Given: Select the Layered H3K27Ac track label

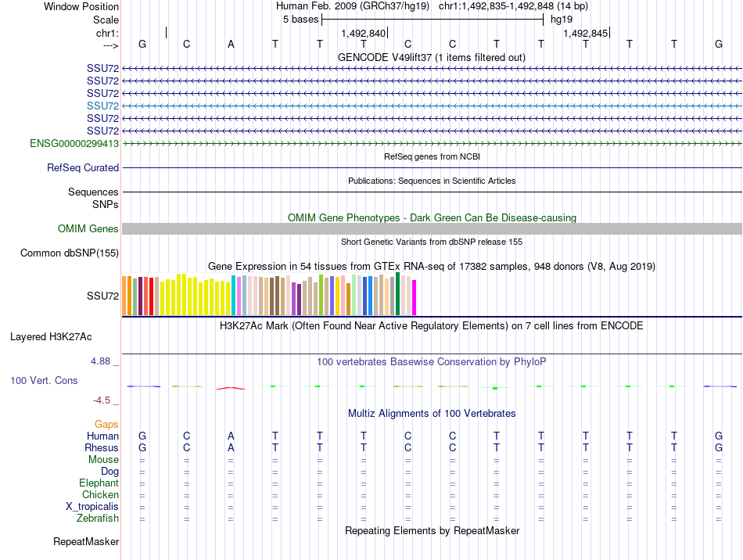Looking at the screenshot, I should tap(51, 337).
